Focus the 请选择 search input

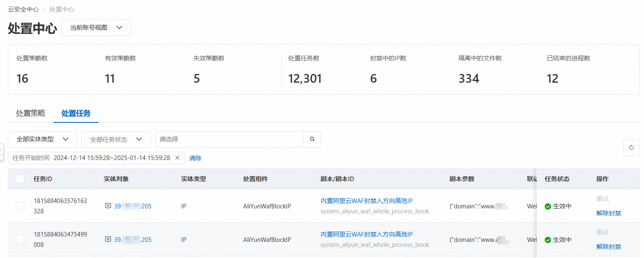click(230, 139)
